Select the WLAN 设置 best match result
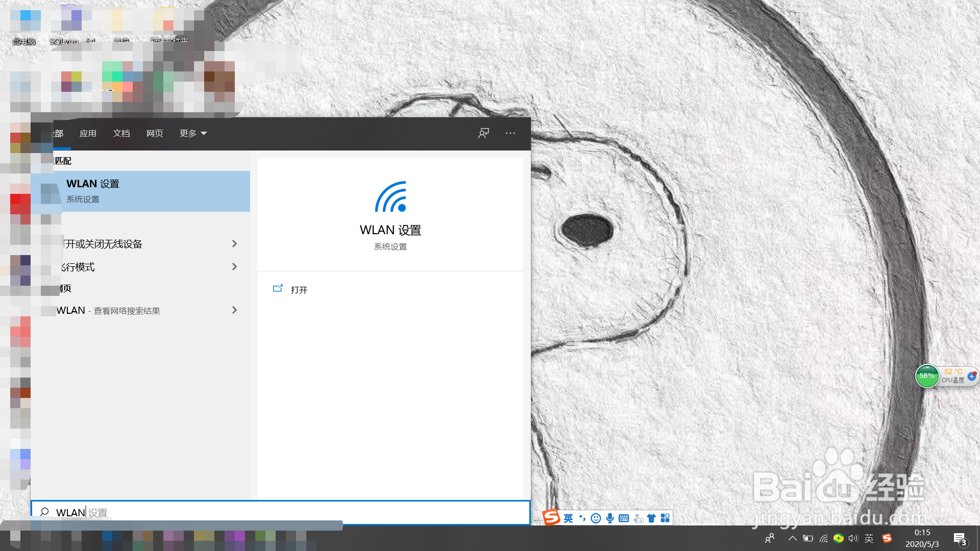 tap(140, 191)
